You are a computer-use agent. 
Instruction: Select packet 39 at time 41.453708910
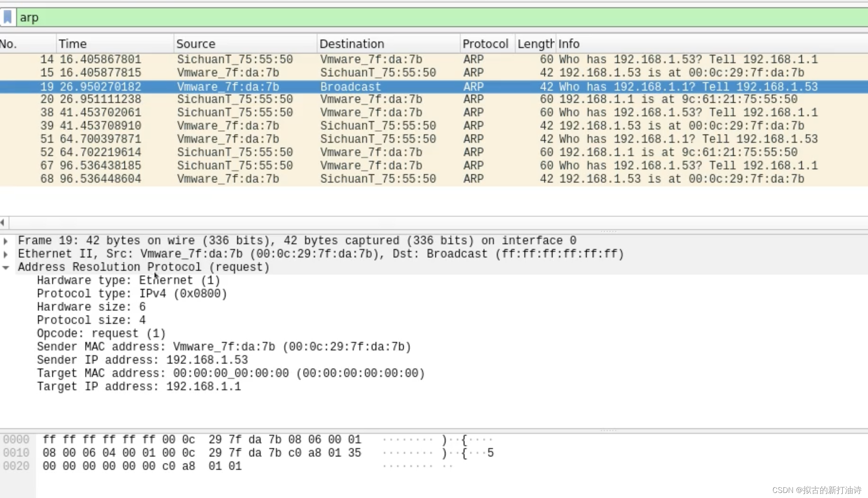[434, 126]
